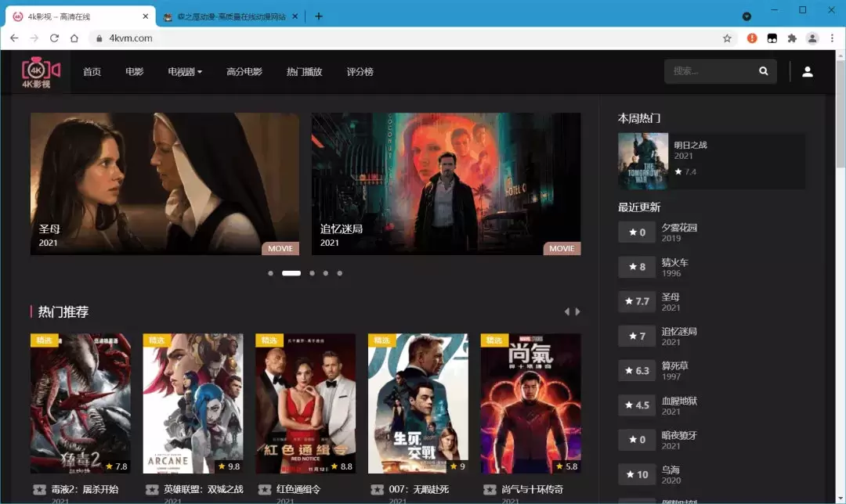Open Chrome three-dot menu
This screenshot has width=846, height=504.
click(832, 38)
